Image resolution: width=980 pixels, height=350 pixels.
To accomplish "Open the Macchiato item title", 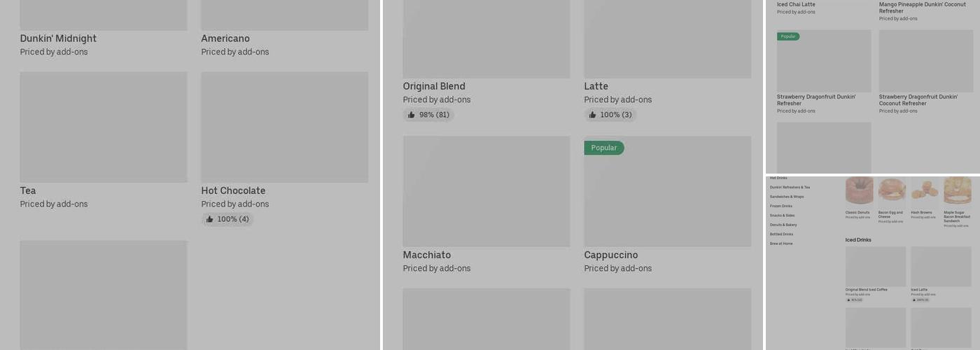I will 427,255.
